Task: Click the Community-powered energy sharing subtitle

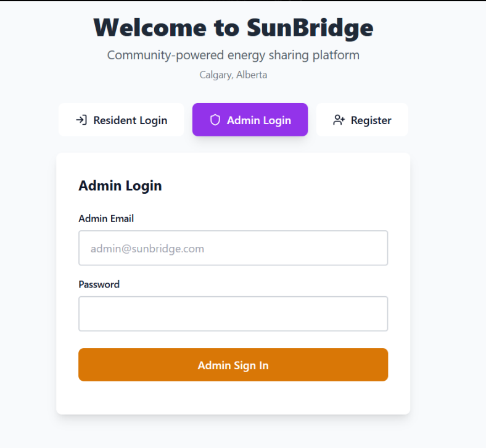Action: pos(233,56)
